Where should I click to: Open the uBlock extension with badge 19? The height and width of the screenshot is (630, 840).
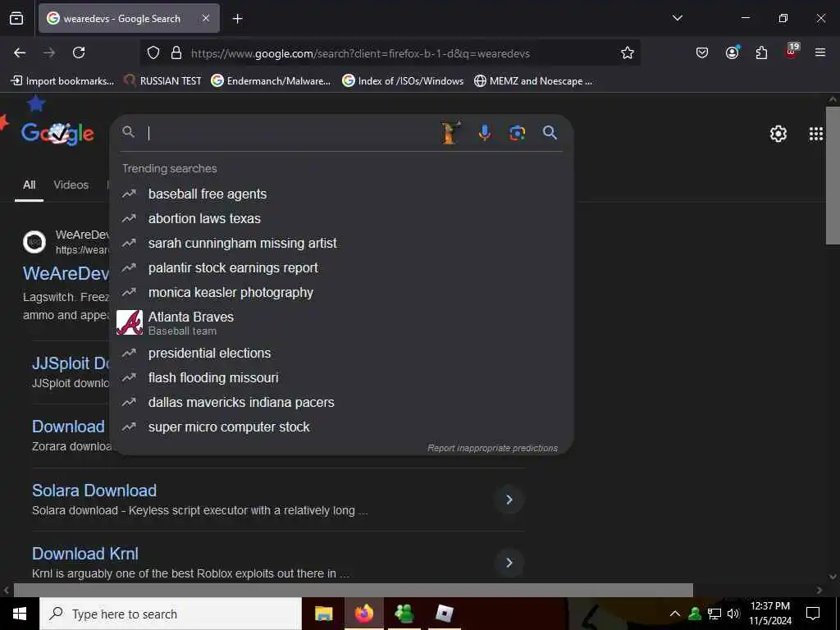(x=792, y=52)
